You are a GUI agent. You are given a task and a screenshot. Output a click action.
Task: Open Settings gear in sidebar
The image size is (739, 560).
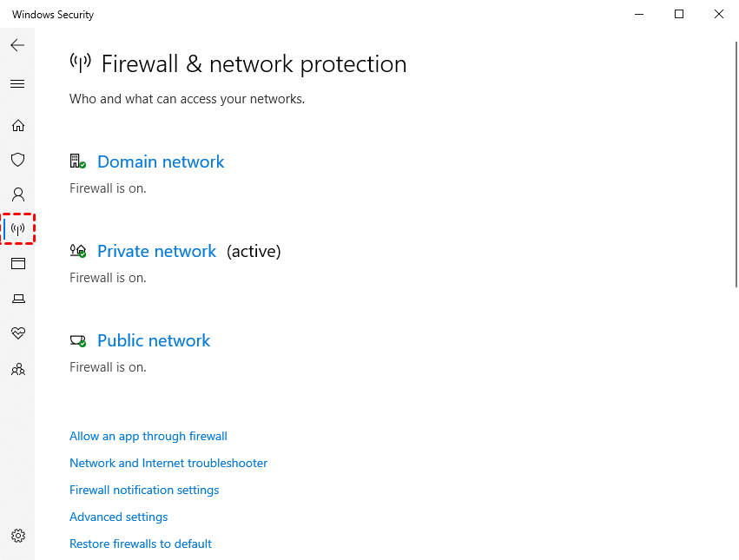(17, 536)
